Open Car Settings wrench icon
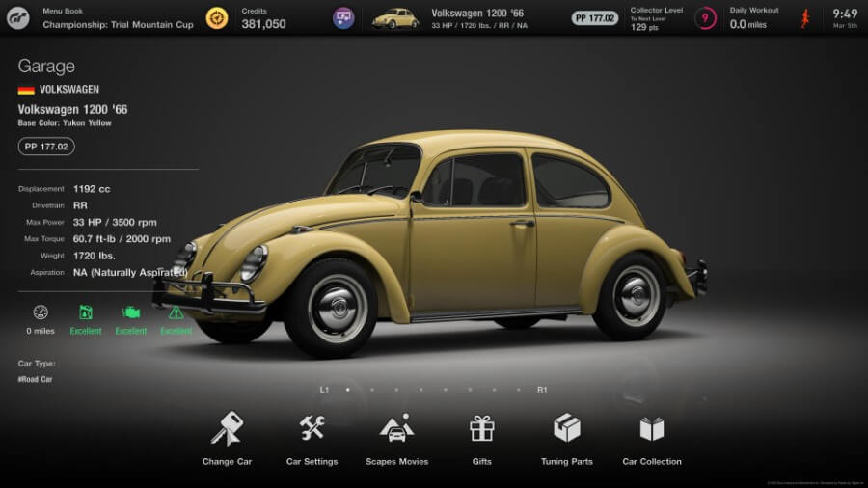Image resolution: width=868 pixels, height=488 pixels. click(x=312, y=429)
